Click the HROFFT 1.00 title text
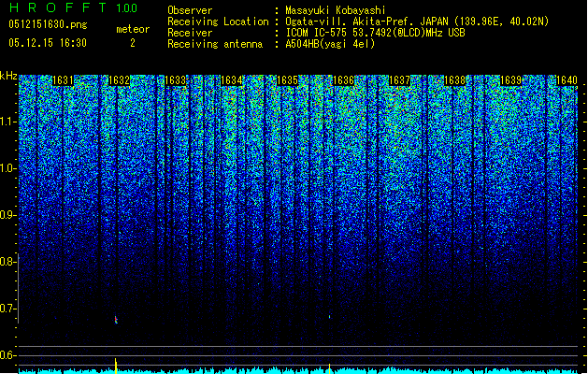This screenshot has width=588, height=374. coord(74,7)
